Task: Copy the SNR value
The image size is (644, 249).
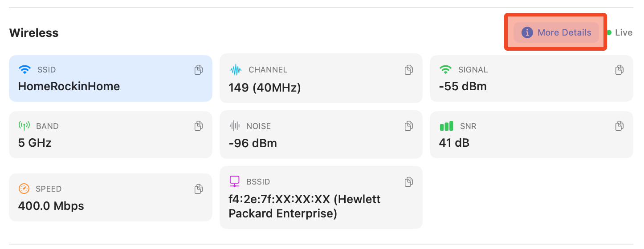Action: coord(619,126)
